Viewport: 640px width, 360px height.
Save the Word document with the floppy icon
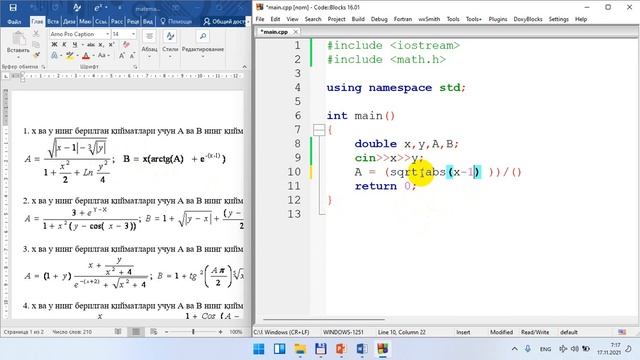tap(13, 7)
